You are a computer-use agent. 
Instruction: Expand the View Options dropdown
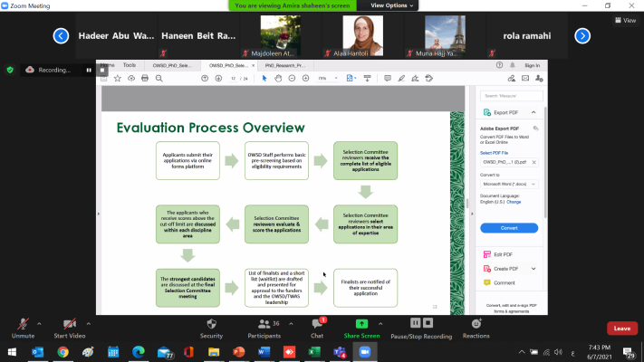(390, 5)
